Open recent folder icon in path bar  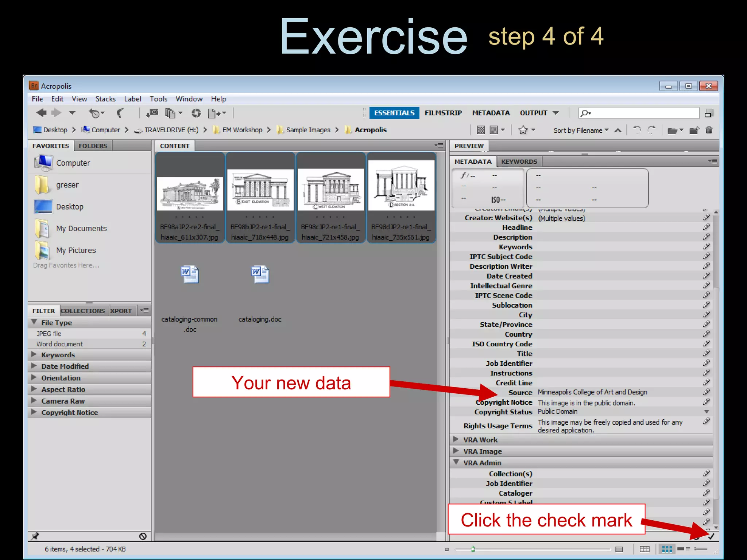click(x=675, y=131)
